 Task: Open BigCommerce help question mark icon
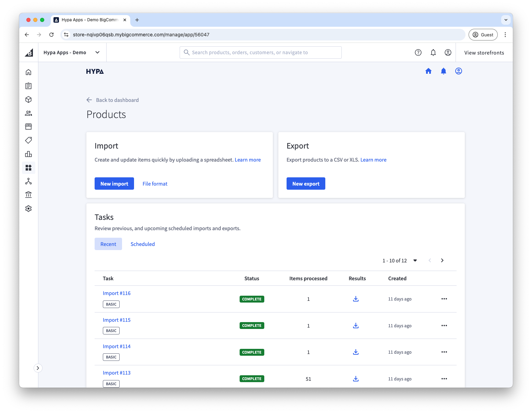coord(418,52)
